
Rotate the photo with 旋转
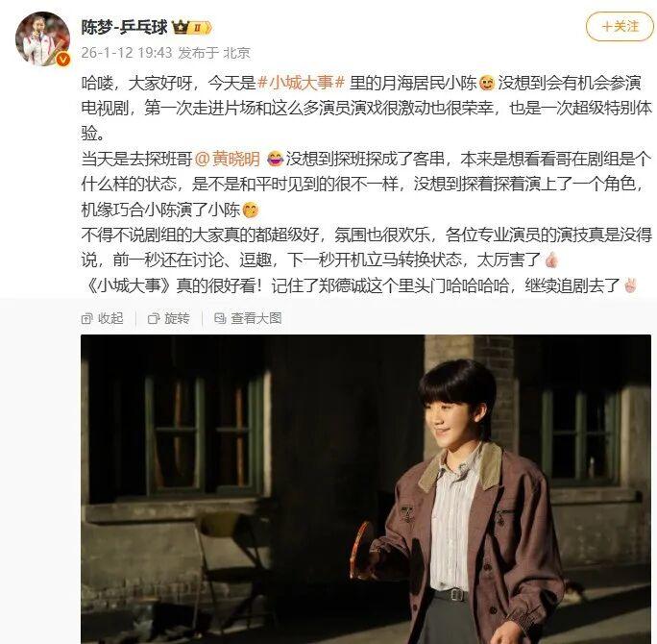coord(169,319)
